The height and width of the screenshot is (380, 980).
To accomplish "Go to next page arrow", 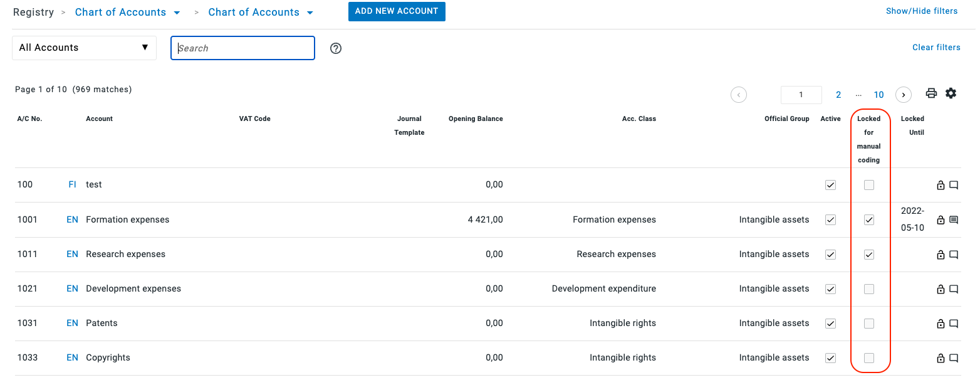I will (x=903, y=95).
